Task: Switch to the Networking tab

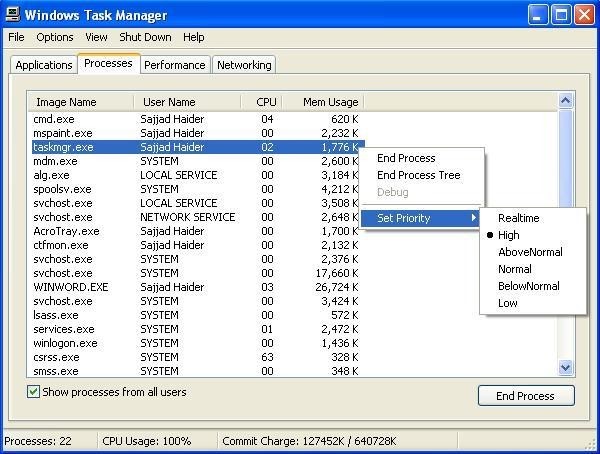Action: [x=244, y=65]
